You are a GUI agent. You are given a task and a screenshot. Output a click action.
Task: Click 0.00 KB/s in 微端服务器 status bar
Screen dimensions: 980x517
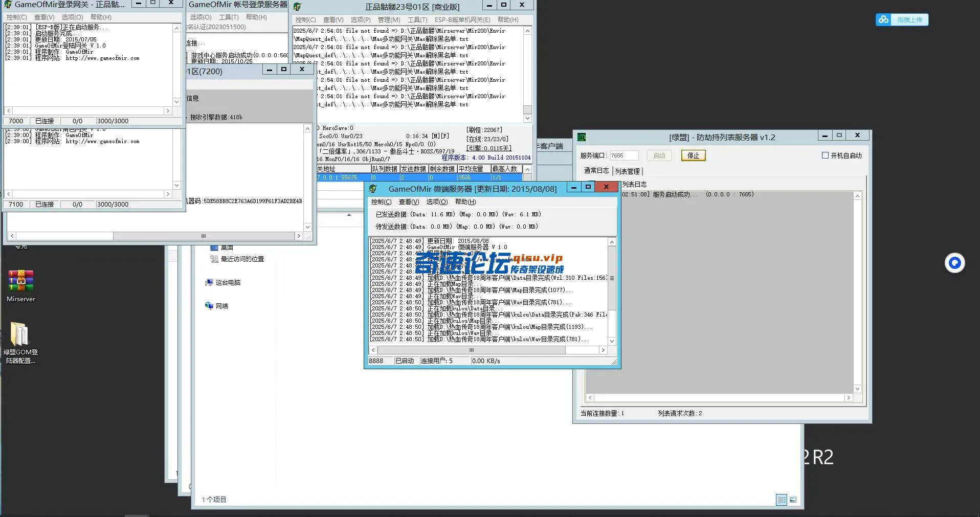[486, 361]
